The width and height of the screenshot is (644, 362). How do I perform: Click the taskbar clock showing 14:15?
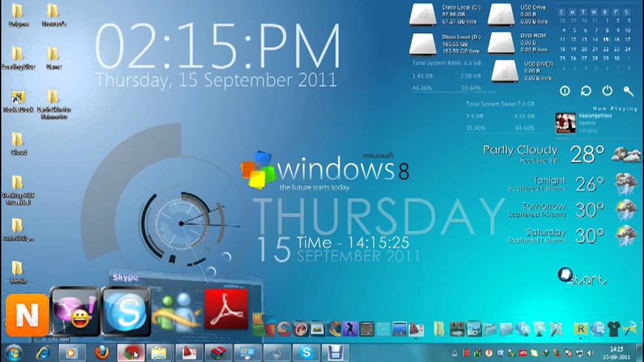[616, 353]
